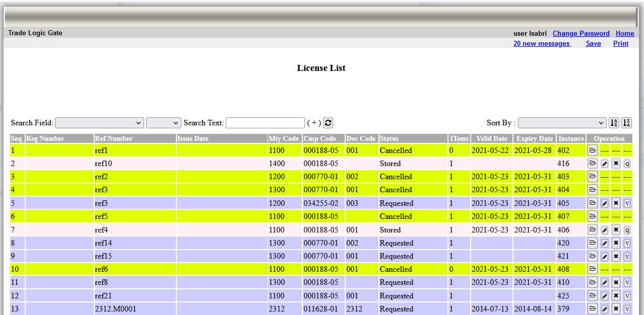Image resolution: width=644 pixels, height=315 pixels.
Task: Open the Search Field dropdown
Action: click(x=100, y=123)
